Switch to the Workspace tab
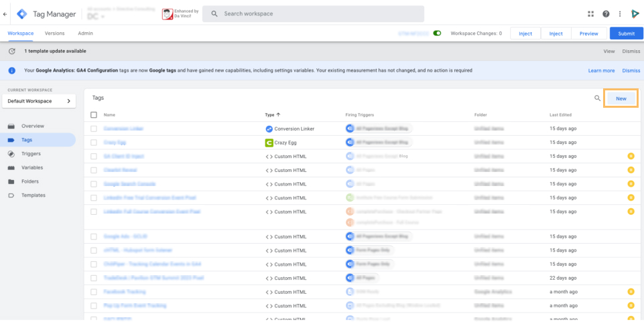The image size is (644, 326). [21, 33]
